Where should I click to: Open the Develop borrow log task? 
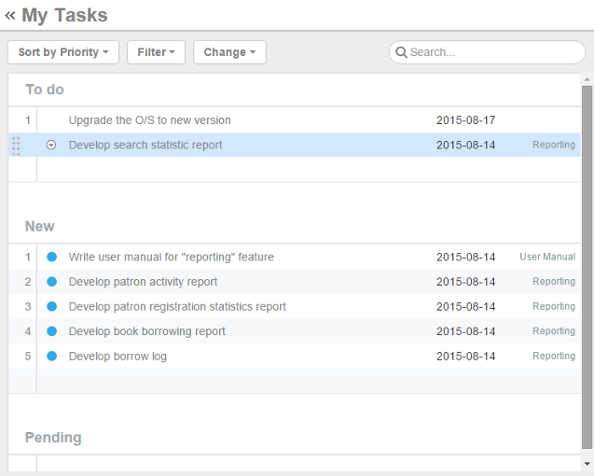point(117,356)
